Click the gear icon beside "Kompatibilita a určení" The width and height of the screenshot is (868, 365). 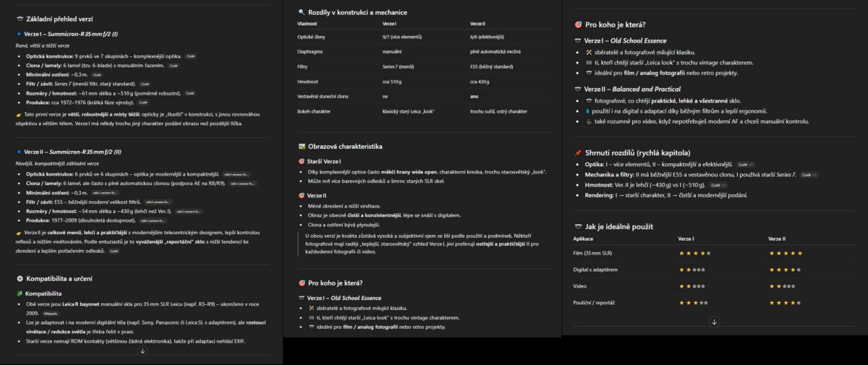pos(20,278)
